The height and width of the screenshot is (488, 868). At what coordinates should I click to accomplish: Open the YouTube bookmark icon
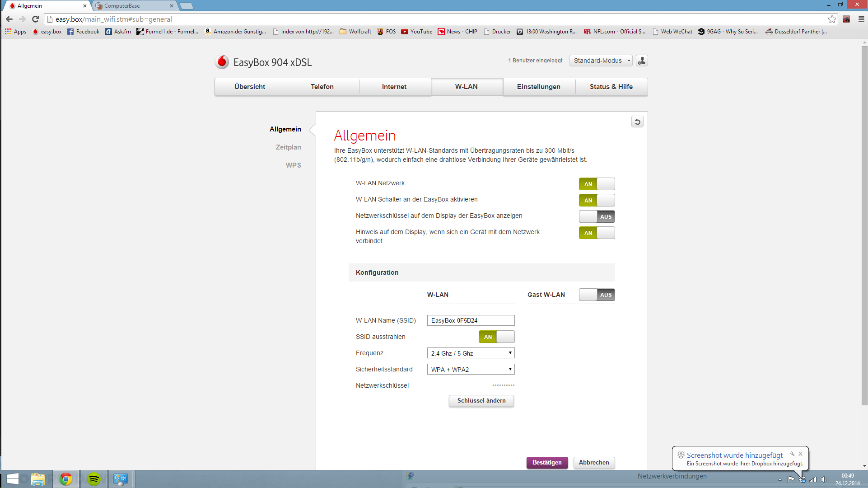click(405, 32)
